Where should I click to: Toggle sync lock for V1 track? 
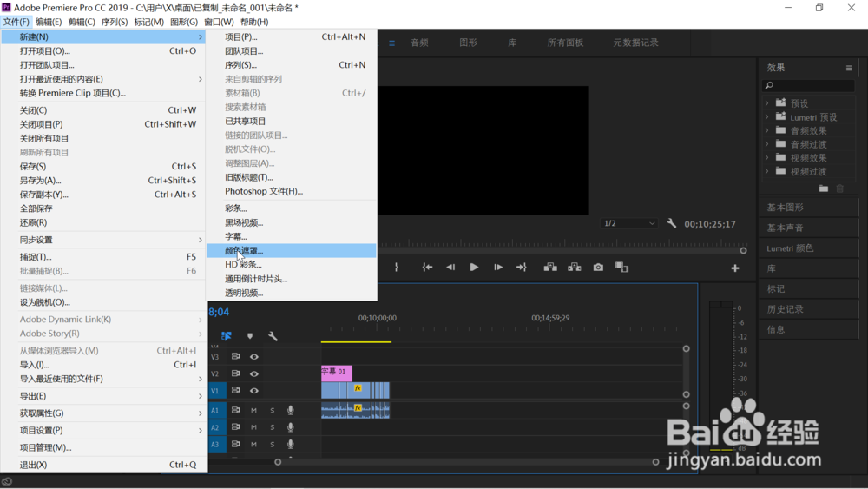pos(236,391)
